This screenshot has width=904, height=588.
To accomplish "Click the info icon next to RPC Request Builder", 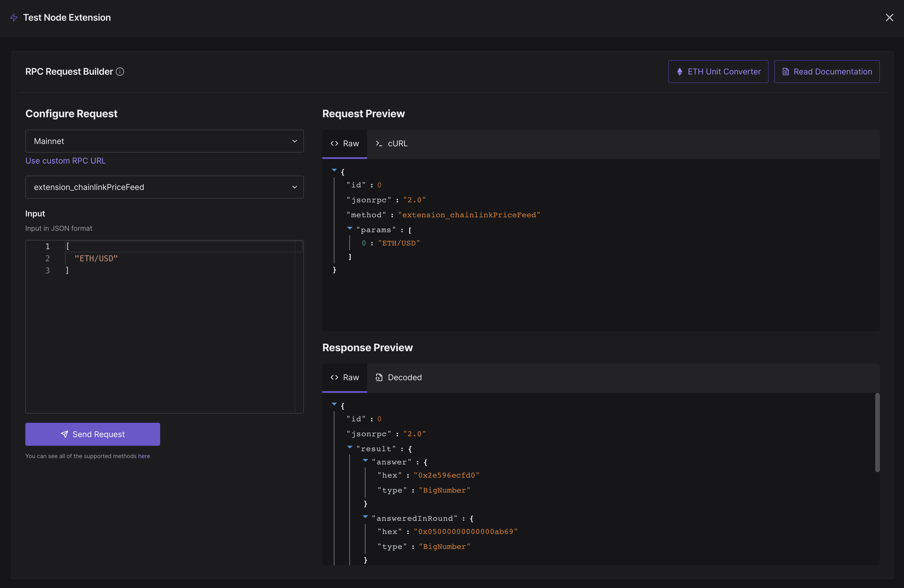I will (x=120, y=72).
